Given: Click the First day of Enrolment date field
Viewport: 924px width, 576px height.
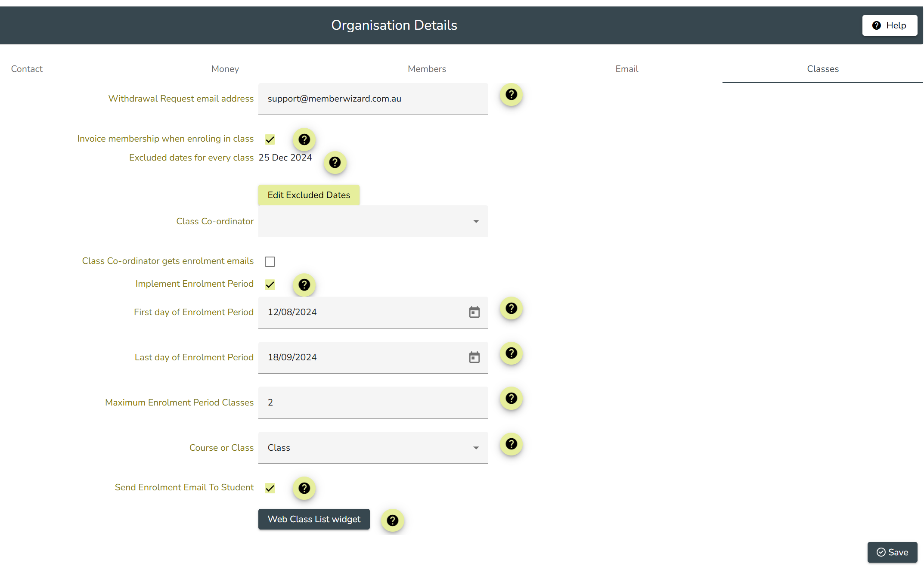Looking at the screenshot, I should coord(373,312).
